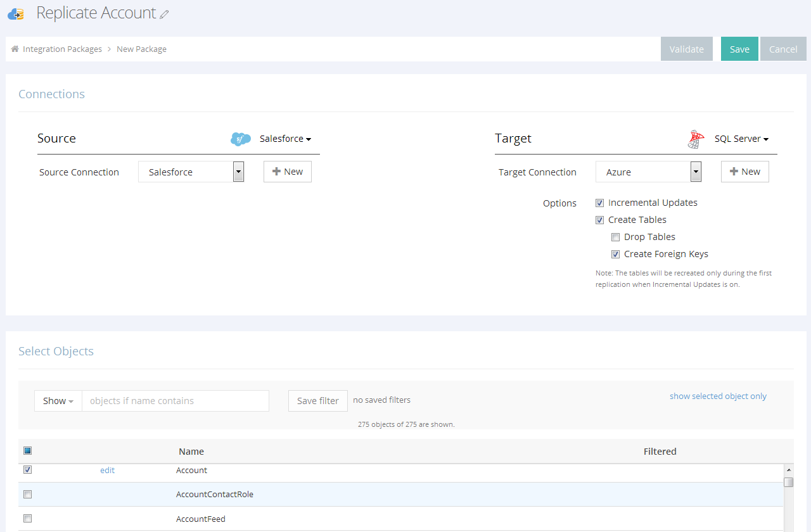
Task: Click the Account row name
Action: (x=192, y=471)
